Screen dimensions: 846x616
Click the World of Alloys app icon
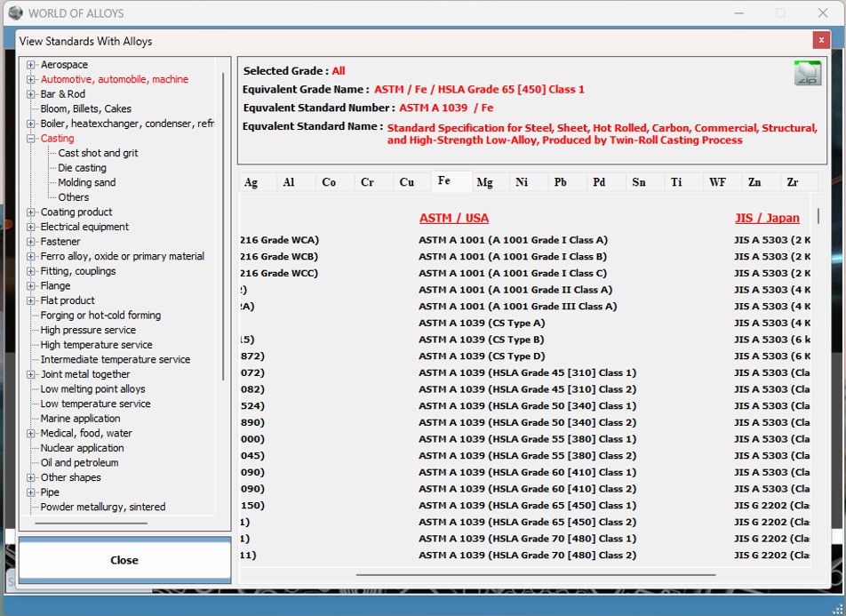coord(16,12)
